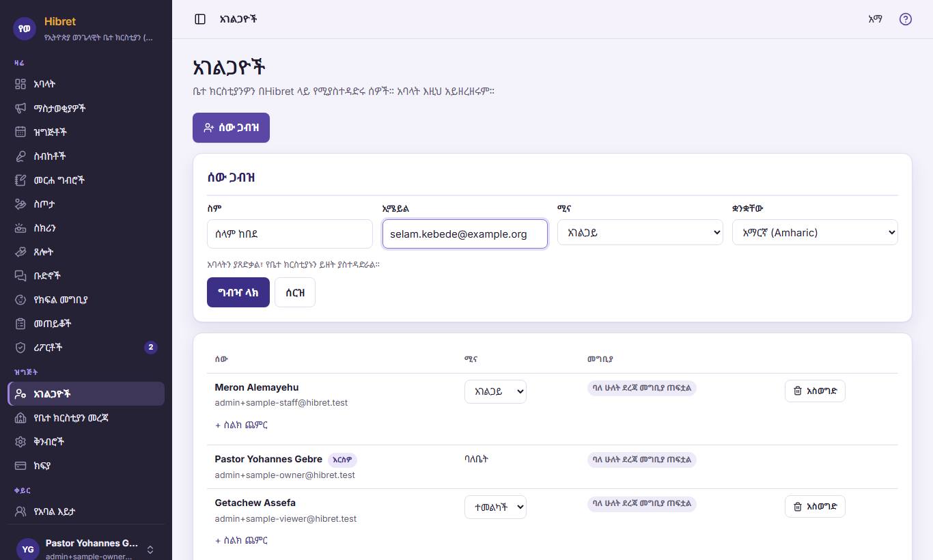Screen dimensions: 933x560
Task: Click the megaphone icon for ማስታወቂያዎች
Action: (x=20, y=108)
